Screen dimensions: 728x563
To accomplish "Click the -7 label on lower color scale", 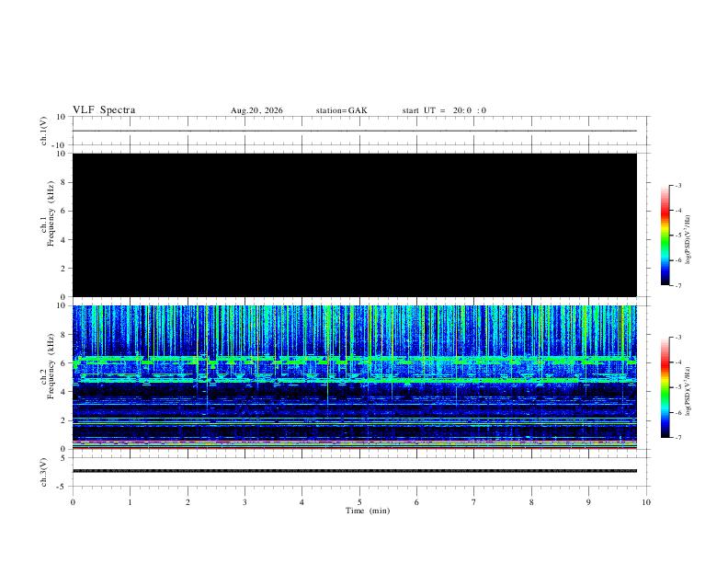I will coord(678,438).
